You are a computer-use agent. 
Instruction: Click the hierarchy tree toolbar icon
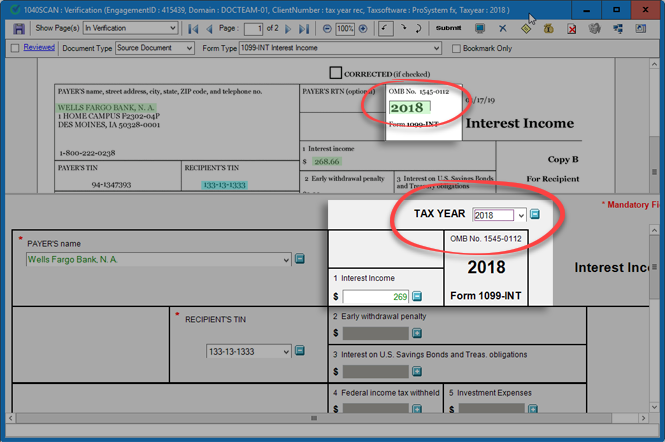[618, 28]
